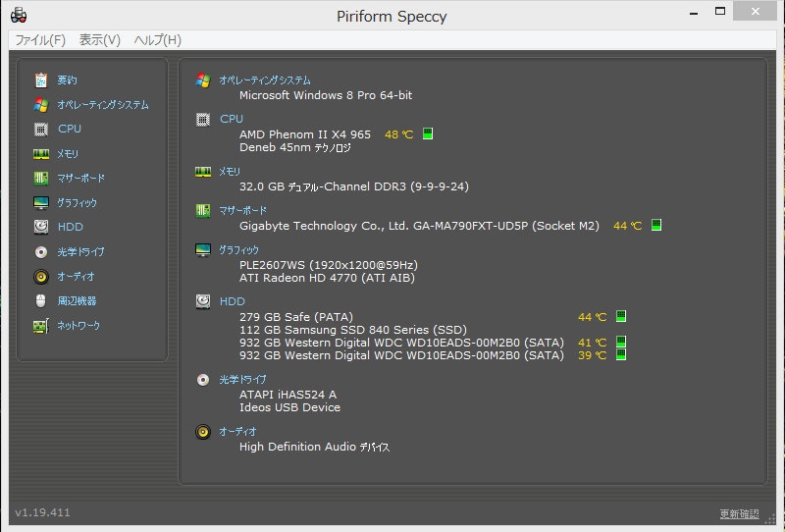Select the CPU chip icon in sidebar
Screen dimensions: 785x532
click(41, 129)
